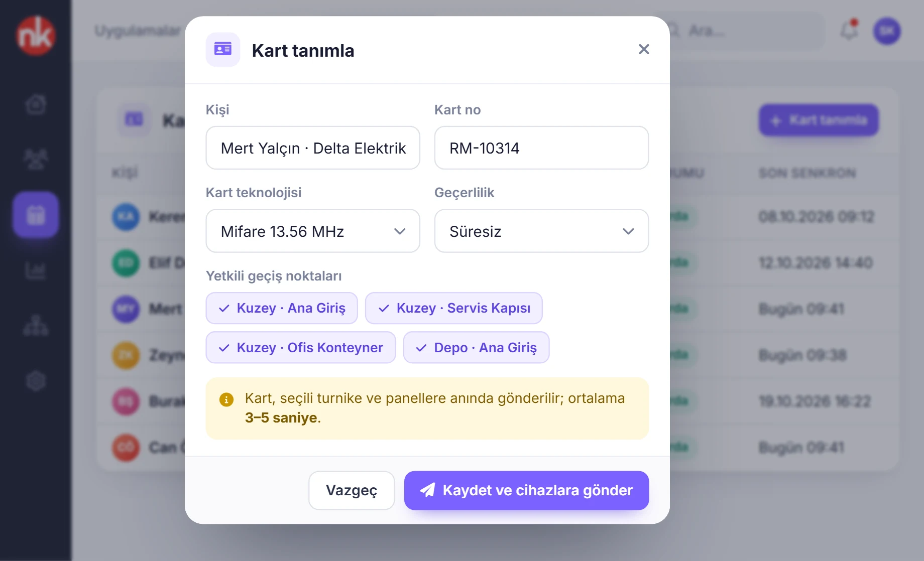Click the nk logo in the sidebar

click(35, 35)
